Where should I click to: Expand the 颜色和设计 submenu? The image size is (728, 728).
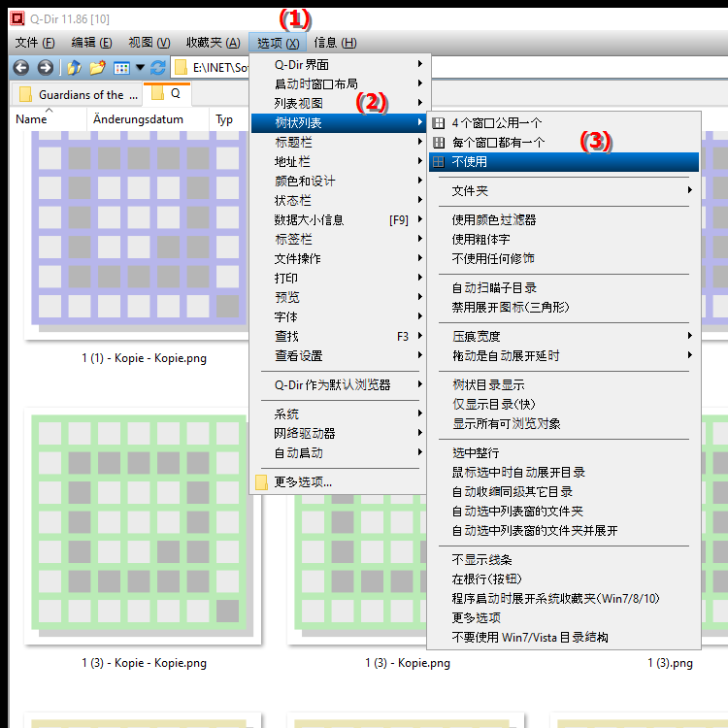click(339, 182)
